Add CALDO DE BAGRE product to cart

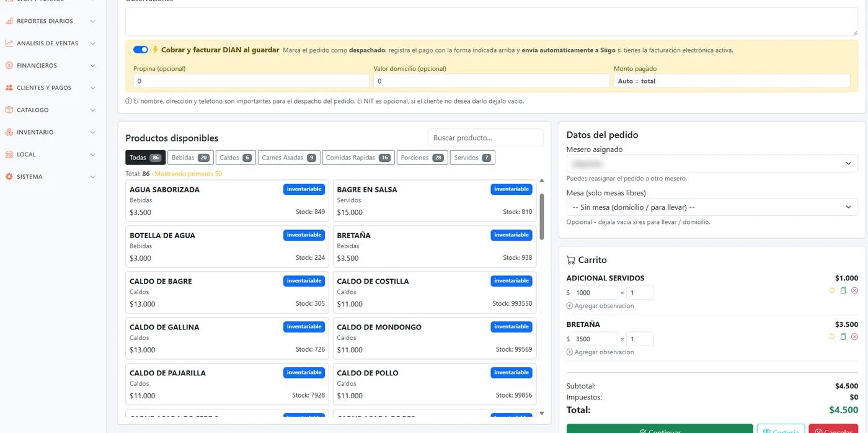pyautogui.click(x=227, y=293)
